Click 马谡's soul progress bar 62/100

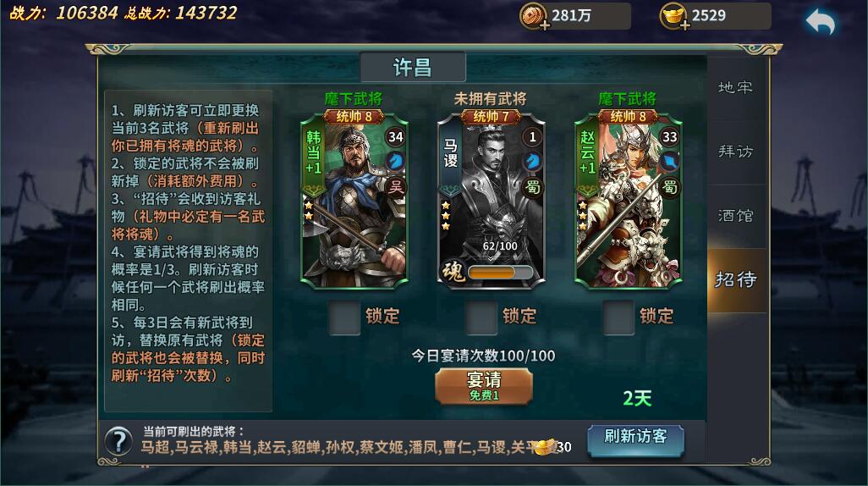coord(500,272)
